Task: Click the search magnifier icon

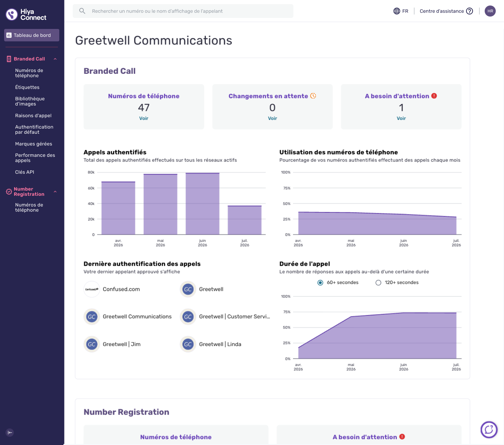Action: pos(82,11)
